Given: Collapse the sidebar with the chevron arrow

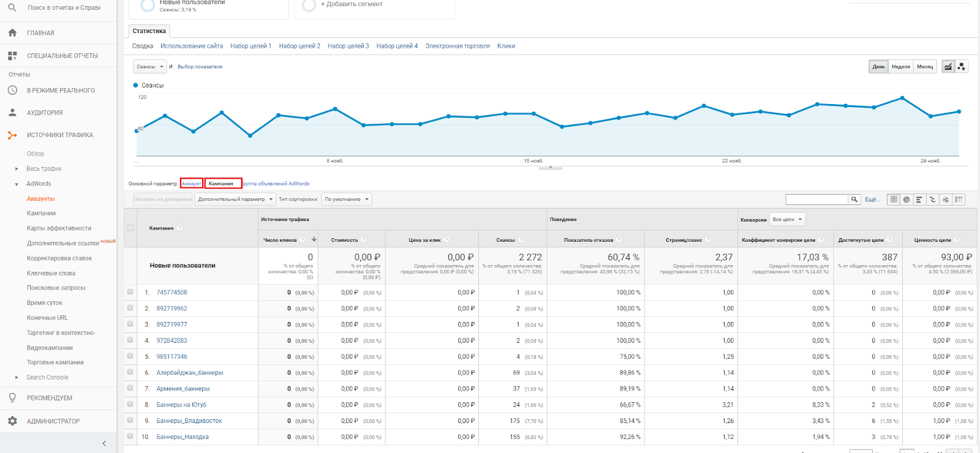Looking at the screenshot, I should (104, 443).
